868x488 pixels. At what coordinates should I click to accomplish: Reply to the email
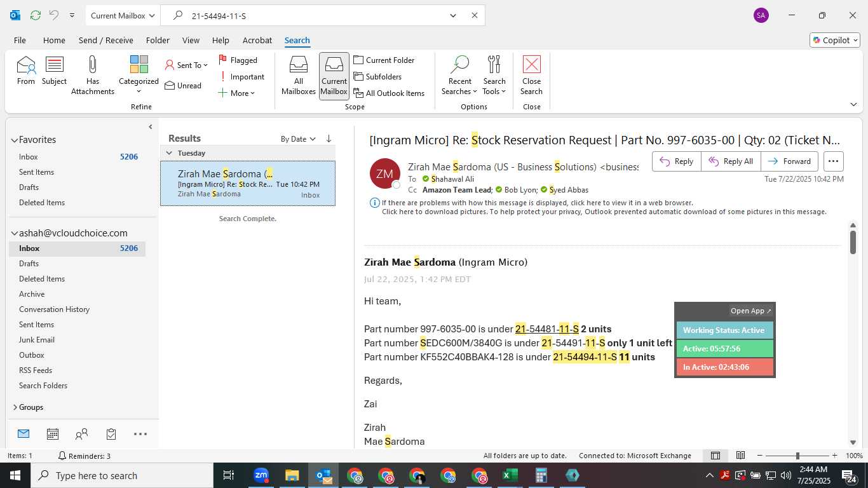[676, 161]
